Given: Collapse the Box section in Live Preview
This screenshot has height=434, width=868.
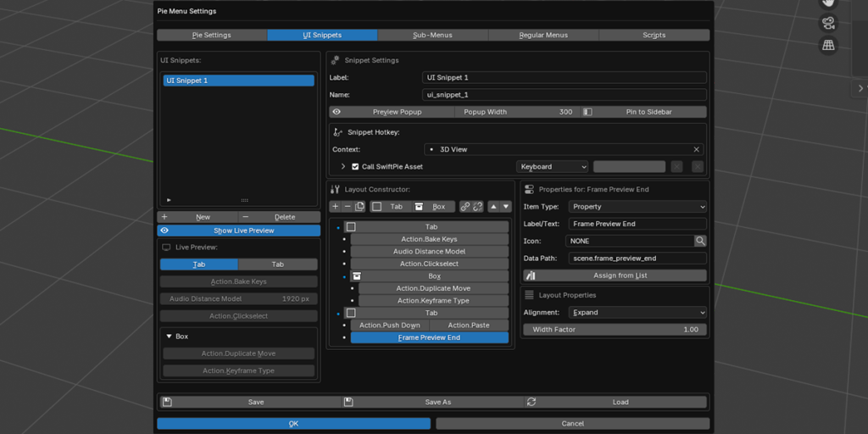Looking at the screenshot, I should (170, 336).
